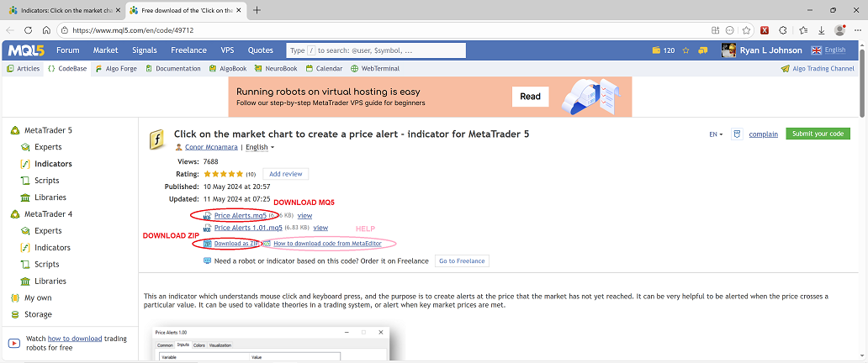Click the site search input field

pos(376,50)
